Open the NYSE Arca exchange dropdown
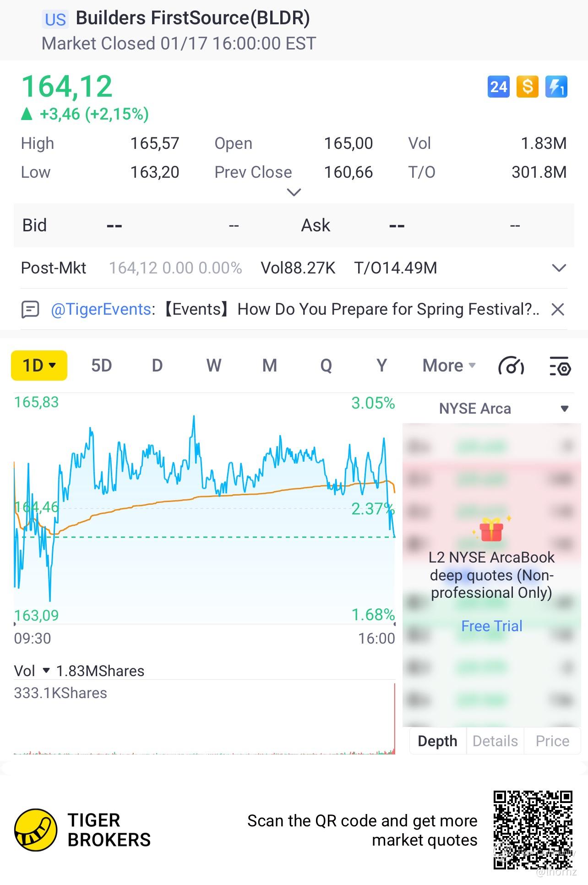The image size is (588, 885). click(x=564, y=409)
